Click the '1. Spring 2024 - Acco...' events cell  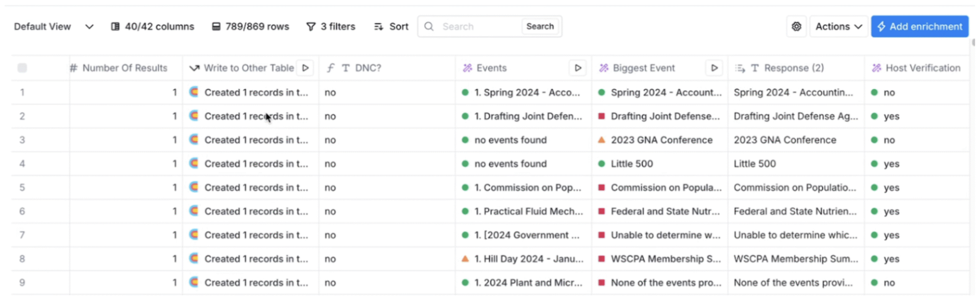523,92
